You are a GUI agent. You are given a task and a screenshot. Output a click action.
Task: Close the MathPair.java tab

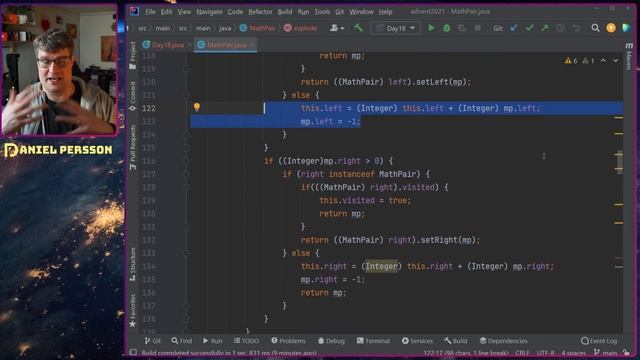[x=252, y=45]
